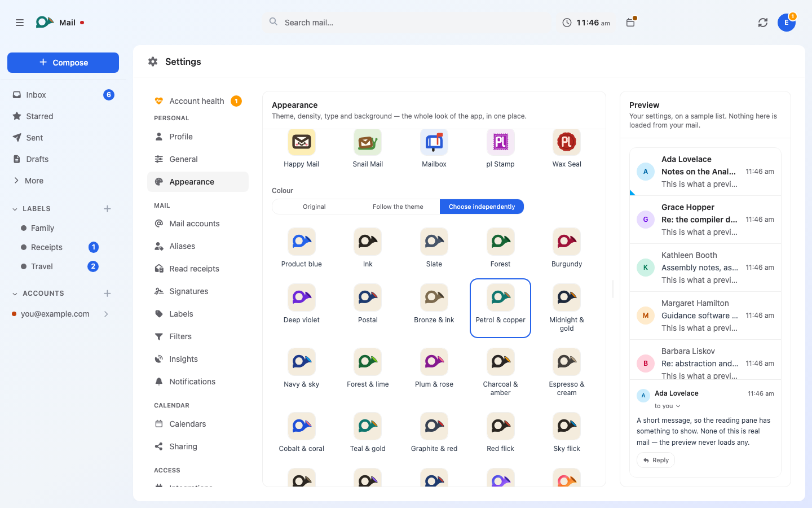Image resolution: width=812 pixels, height=508 pixels.
Task: Open the user avatar E icon
Action: click(787, 23)
